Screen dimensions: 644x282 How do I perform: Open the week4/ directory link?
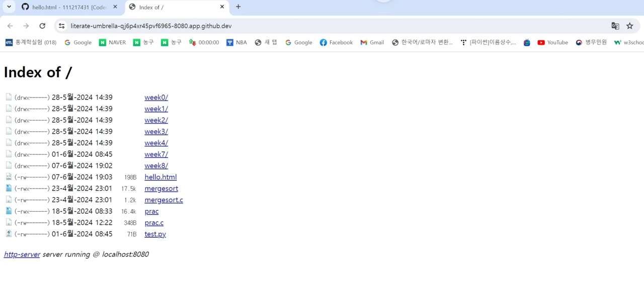pos(156,143)
